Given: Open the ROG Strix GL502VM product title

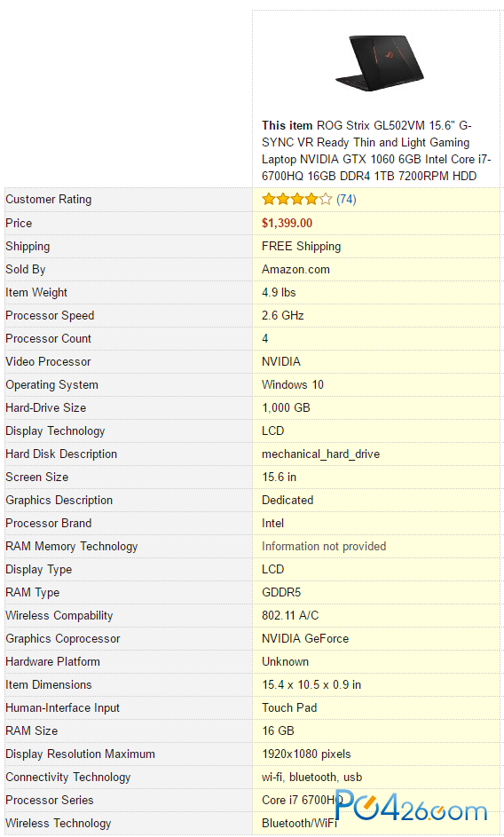Looking at the screenshot, I should point(376,151).
